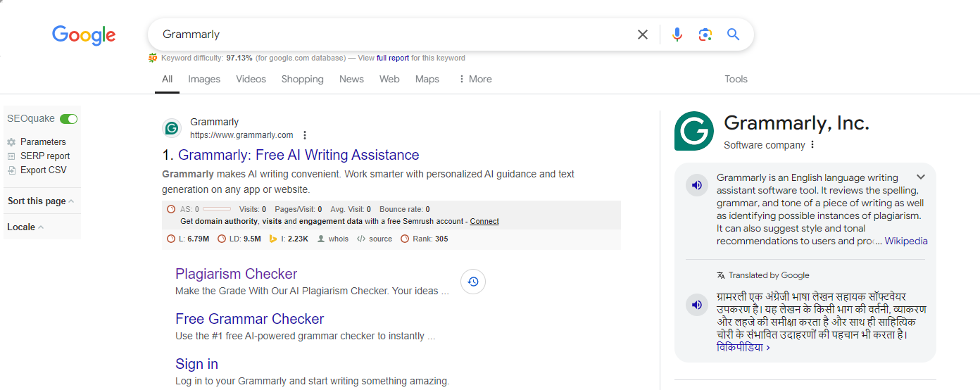
Task: Click inside the Google search input field
Action: tap(387, 34)
